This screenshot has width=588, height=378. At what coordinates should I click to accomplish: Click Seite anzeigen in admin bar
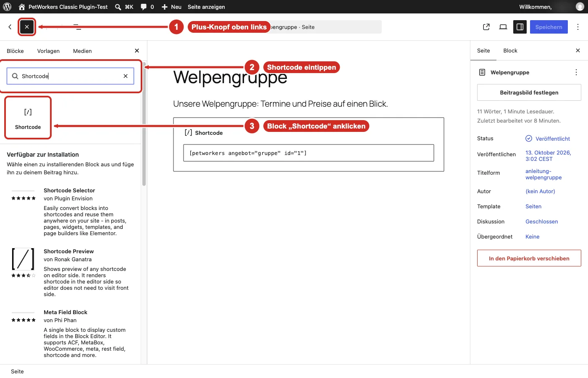pos(206,7)
